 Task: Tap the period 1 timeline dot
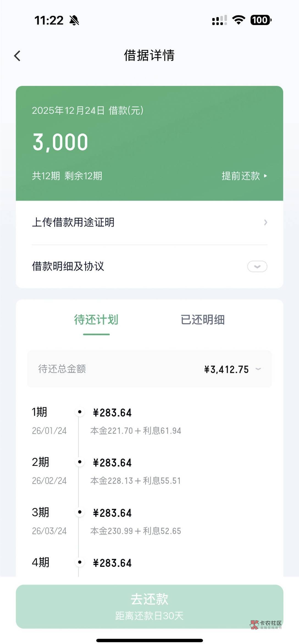coord(80,412)
